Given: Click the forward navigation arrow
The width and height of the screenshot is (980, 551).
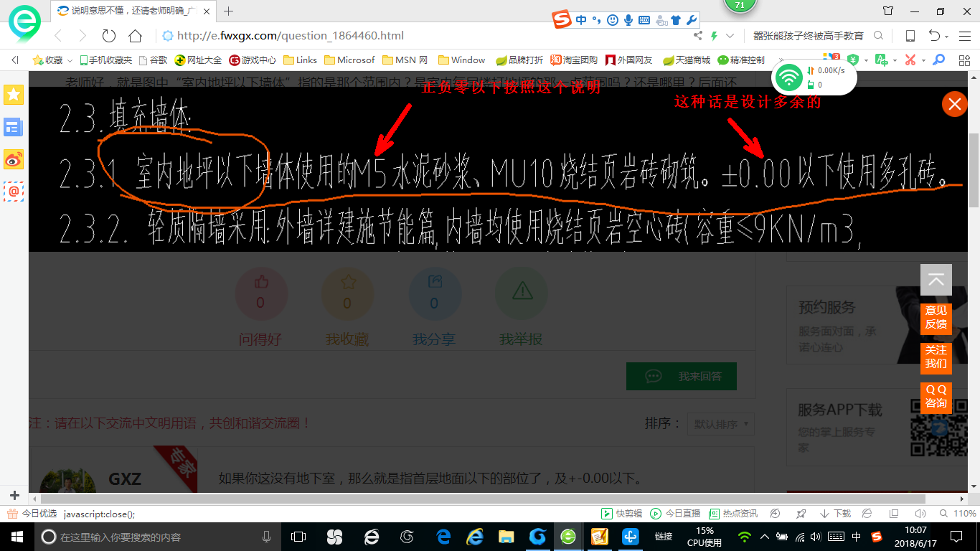Looking at the screenshot, I should (x=83, y=36).
